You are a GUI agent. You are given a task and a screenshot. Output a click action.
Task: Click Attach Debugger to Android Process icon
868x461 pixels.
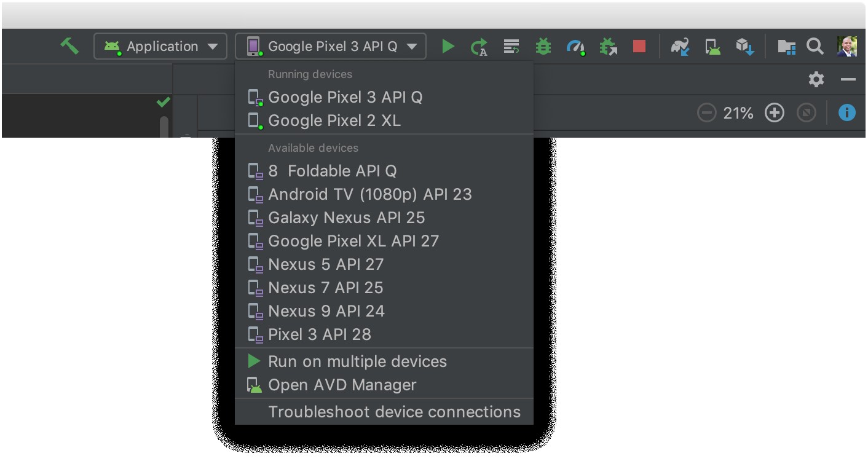pyautogui.click(x=608, y=47)
